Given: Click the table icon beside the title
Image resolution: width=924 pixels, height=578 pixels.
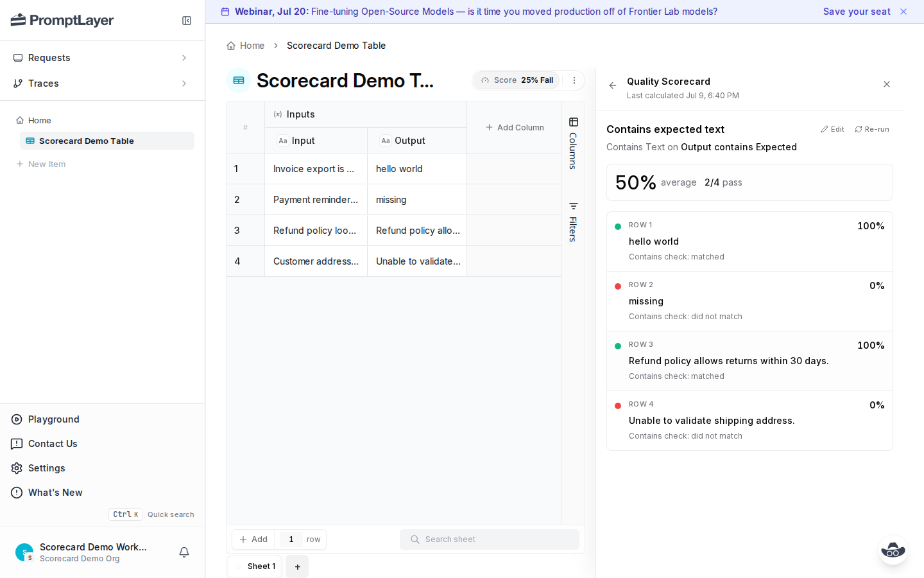Looking at the screenshot, I should click(239, 80).
